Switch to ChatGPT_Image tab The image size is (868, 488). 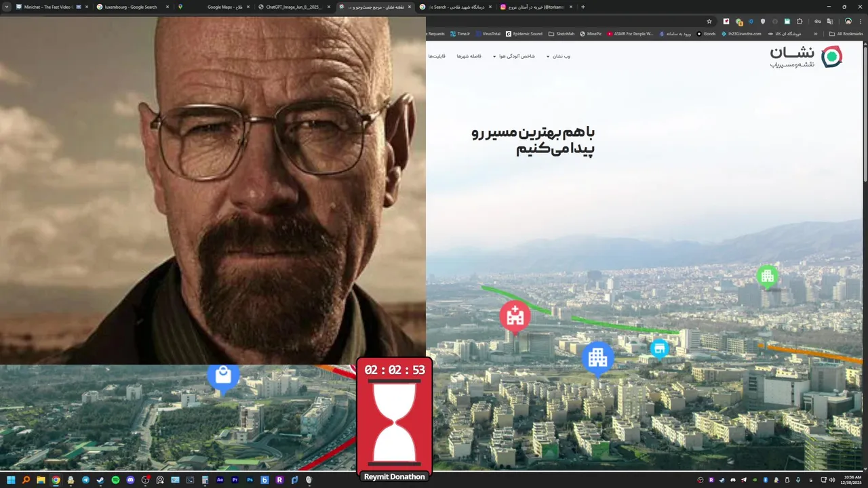(294, 7)
